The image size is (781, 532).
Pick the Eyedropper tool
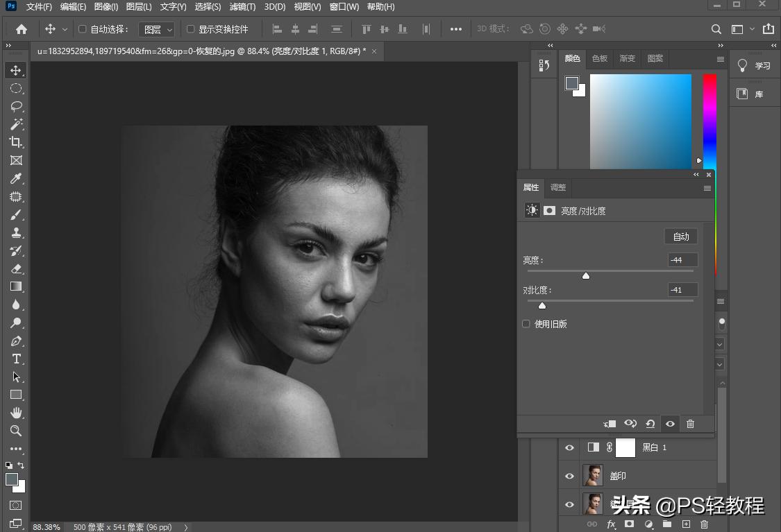click(16, 178)
